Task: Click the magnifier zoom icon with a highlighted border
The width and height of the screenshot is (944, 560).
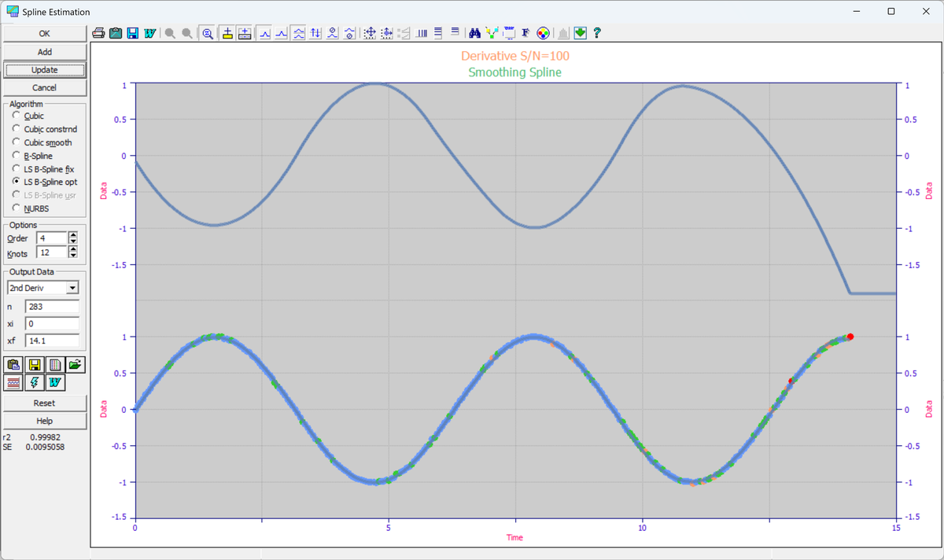Action: (208, 33)
